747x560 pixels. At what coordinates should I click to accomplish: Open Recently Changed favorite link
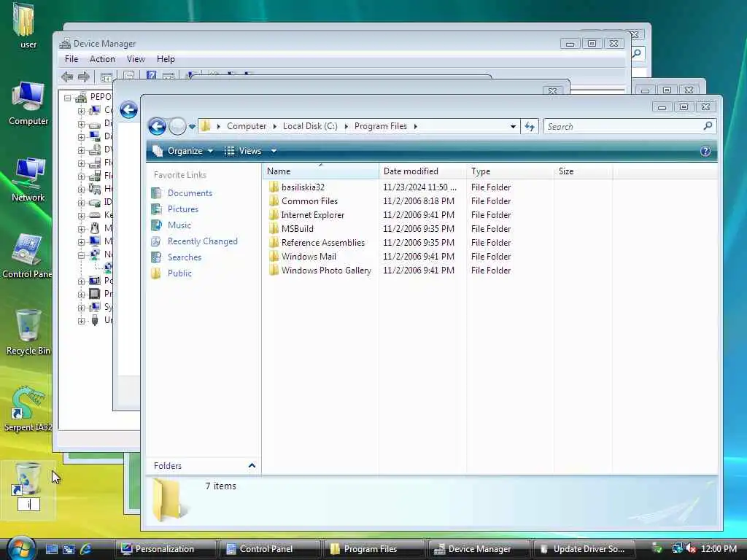point(203,241)
